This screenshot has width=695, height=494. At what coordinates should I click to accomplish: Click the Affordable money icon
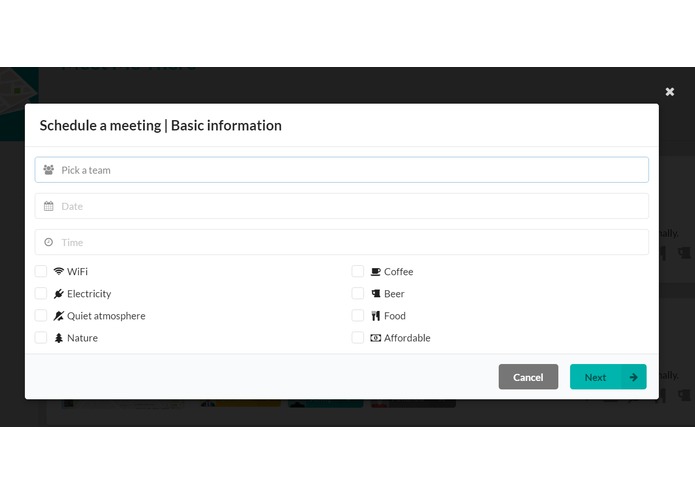click(x=375, y=338)
